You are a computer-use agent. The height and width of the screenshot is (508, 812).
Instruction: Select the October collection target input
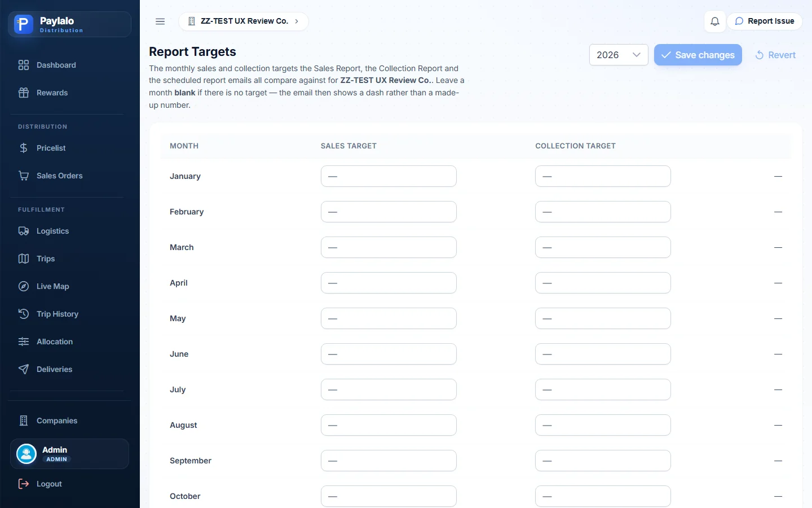603,496
